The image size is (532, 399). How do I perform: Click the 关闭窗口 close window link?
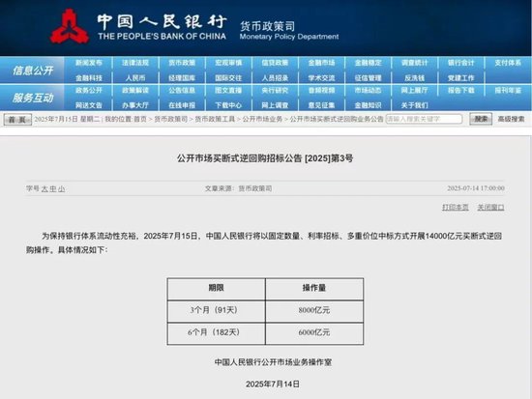490,207
